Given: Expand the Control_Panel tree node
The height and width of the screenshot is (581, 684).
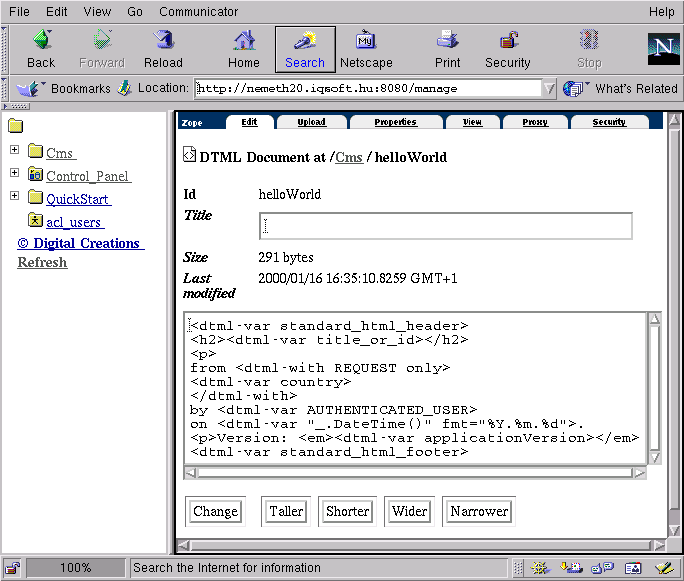Looking at the screenshot, I should pos(14,173).
